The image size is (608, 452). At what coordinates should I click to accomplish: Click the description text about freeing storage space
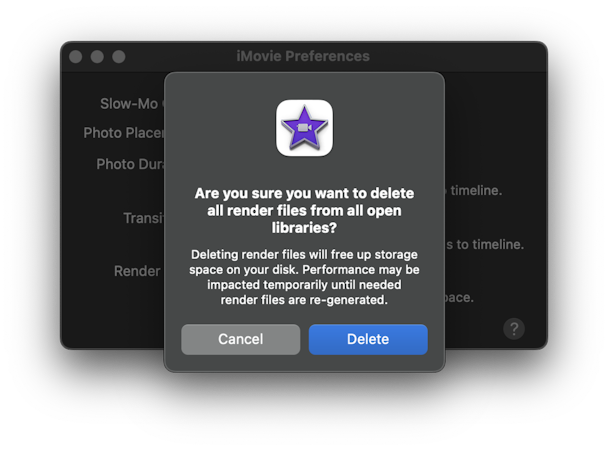coord(304,277)
